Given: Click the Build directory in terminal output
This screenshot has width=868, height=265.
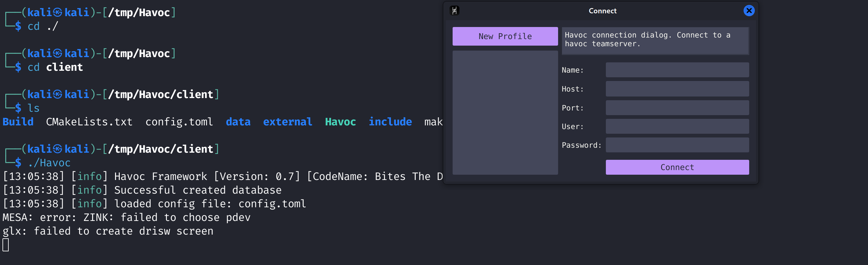Looking at the screenshot, I should pos(18,122).
